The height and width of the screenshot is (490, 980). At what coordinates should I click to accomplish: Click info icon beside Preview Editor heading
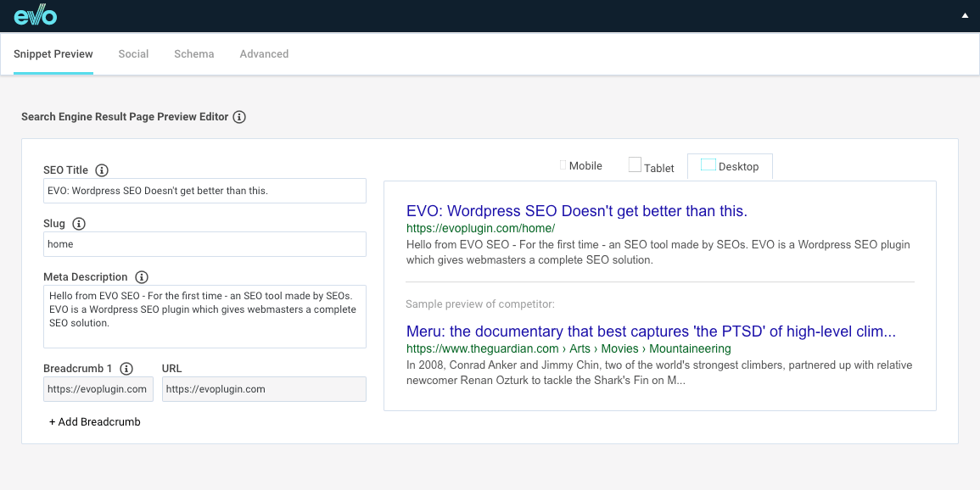click(239, 117)
